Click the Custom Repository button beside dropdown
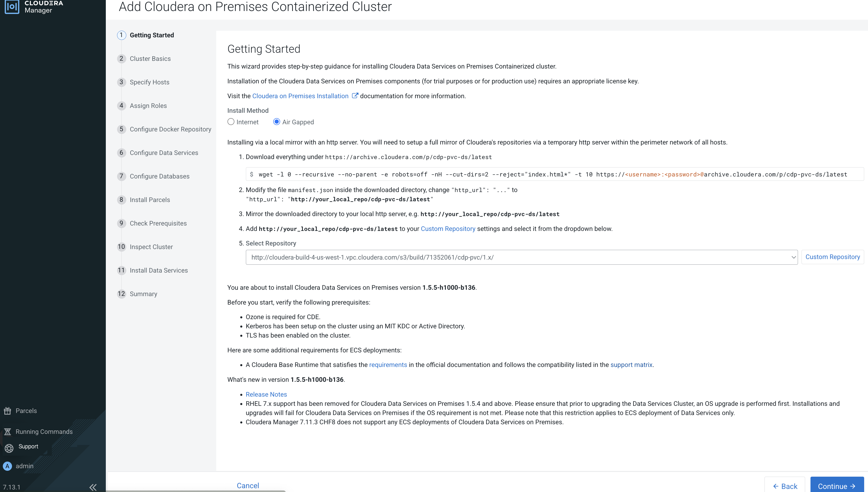868x492 pixels. [832, 257]
